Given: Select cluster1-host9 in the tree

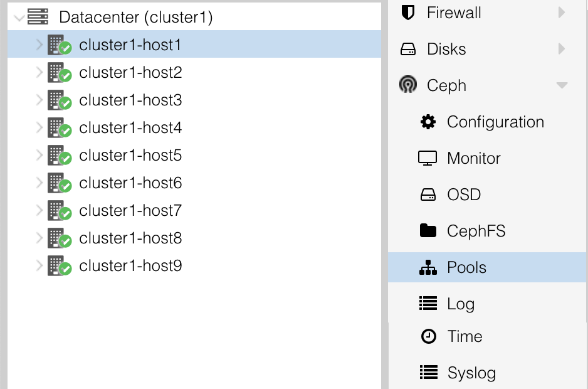Looking at the screenshot, I should pos(130,266).
